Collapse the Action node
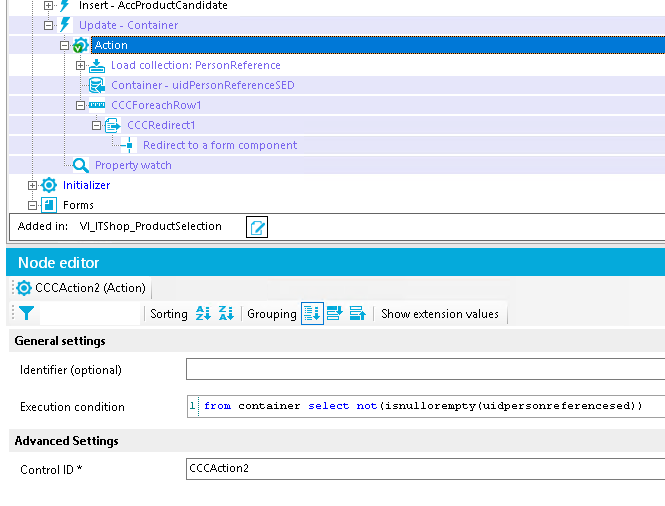The width and height of the screenshot is (665, 506). [64, 45]
